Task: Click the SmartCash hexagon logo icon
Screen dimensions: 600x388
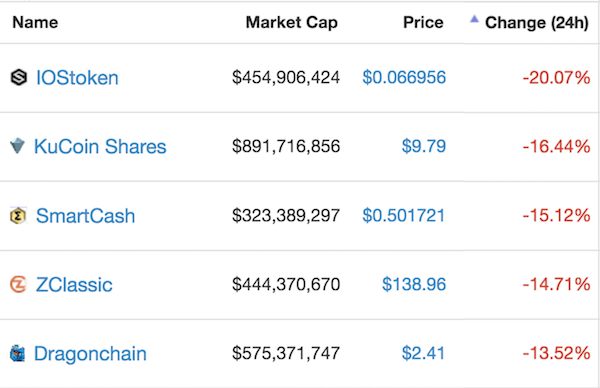Action: 18,215
